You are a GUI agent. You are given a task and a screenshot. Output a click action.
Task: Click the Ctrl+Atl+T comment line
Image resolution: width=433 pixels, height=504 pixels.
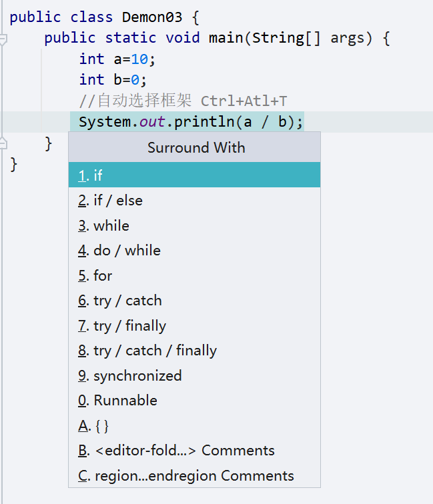pos(183,101)
